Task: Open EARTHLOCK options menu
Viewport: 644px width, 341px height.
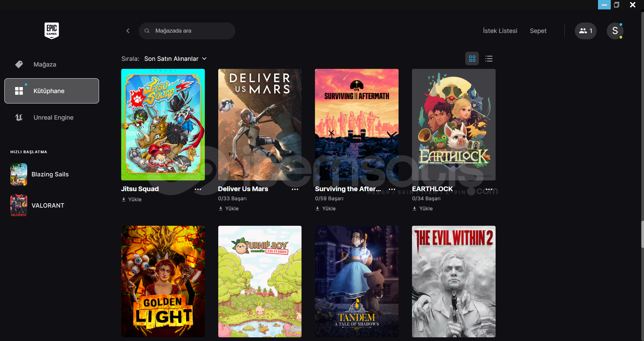Action: click(489, 189)
